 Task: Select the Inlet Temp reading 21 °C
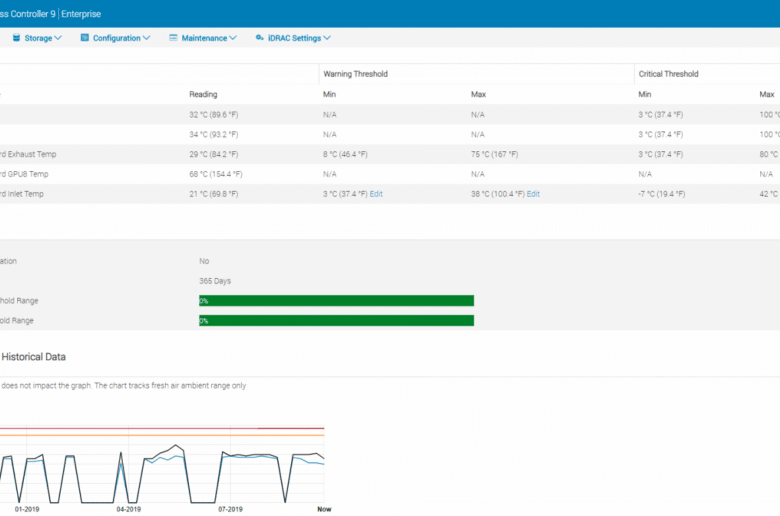click(213, 194)
